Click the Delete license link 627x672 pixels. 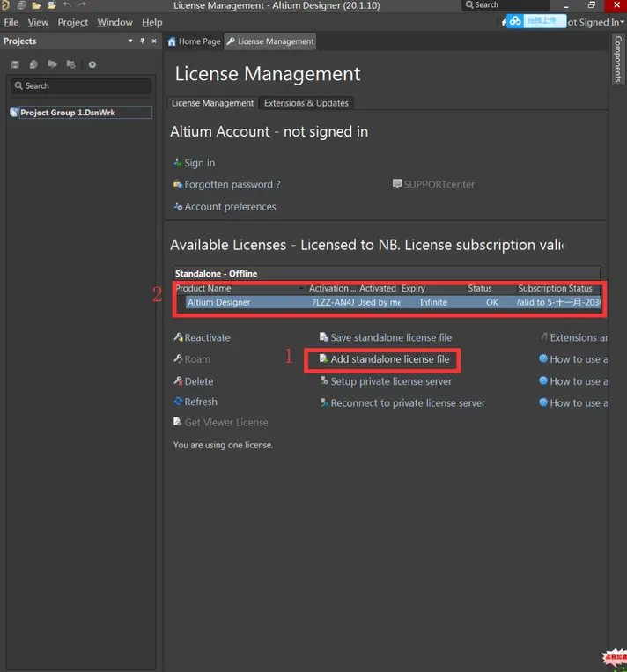tap(193, 381)
